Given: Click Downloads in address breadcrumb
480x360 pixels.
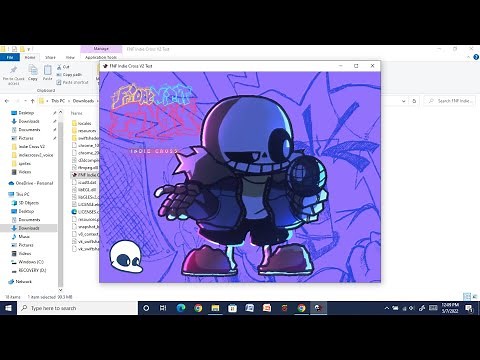Looking at the screenshot, I should (x=83, y=101).
